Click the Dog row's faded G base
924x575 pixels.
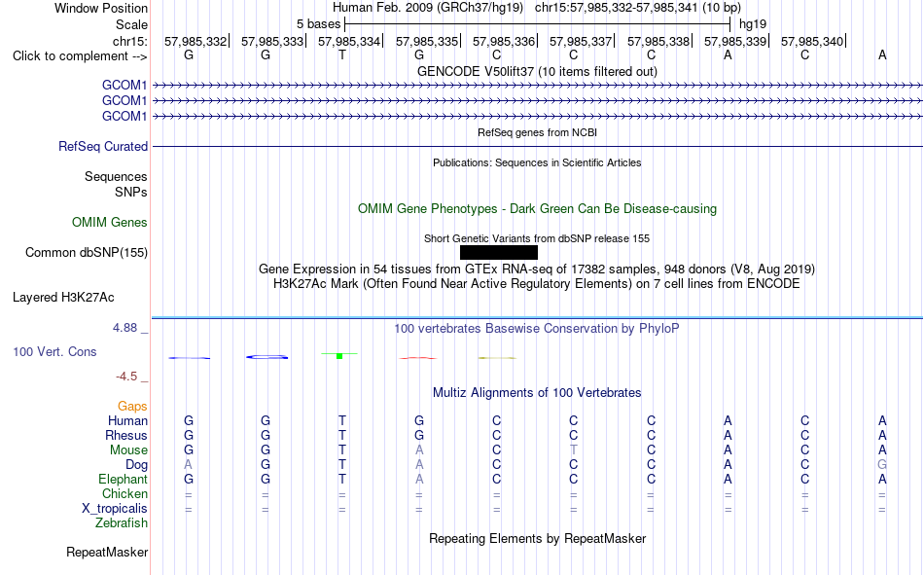(x=882, y=465)
